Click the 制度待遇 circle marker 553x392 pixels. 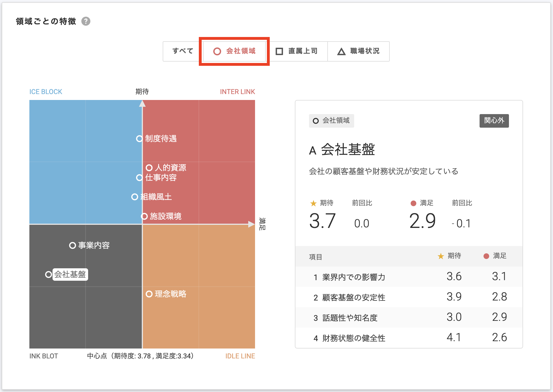click(139, 139)
